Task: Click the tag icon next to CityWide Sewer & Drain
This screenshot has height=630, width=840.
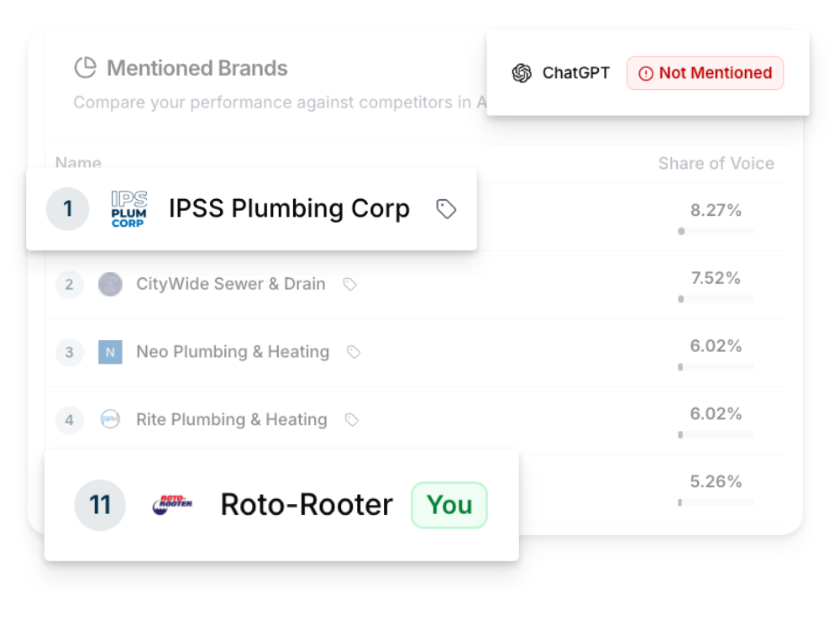Action: pyautogui.click(x=350, y=285)
